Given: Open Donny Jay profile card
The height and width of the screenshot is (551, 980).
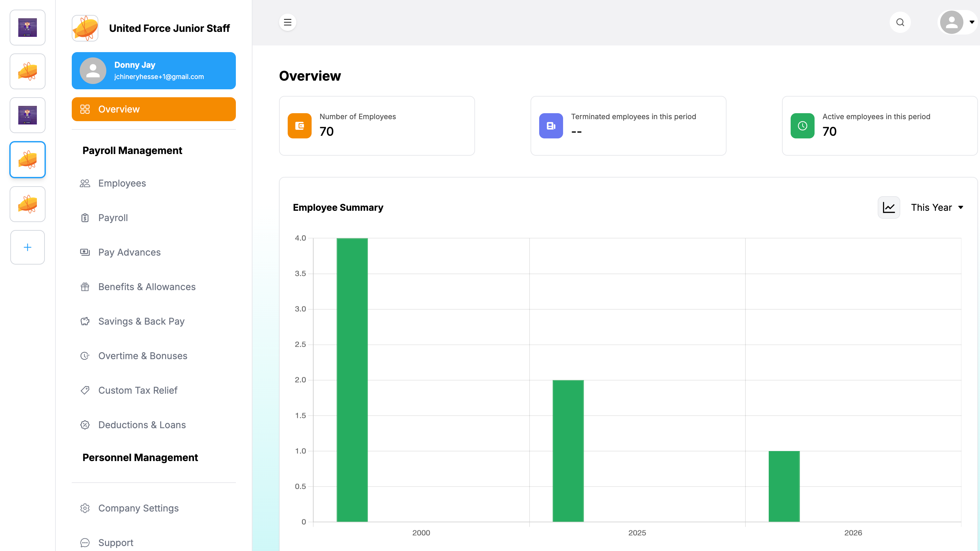Looking at the screenshot, I should [x=154, y=71].
